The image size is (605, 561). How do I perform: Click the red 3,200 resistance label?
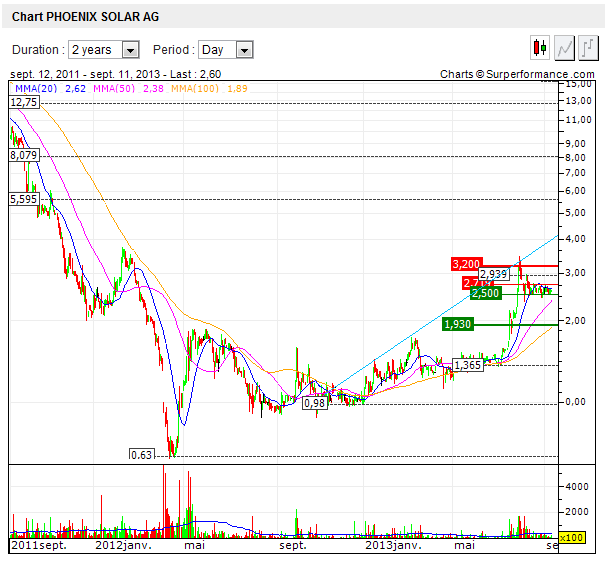[466, 264]
